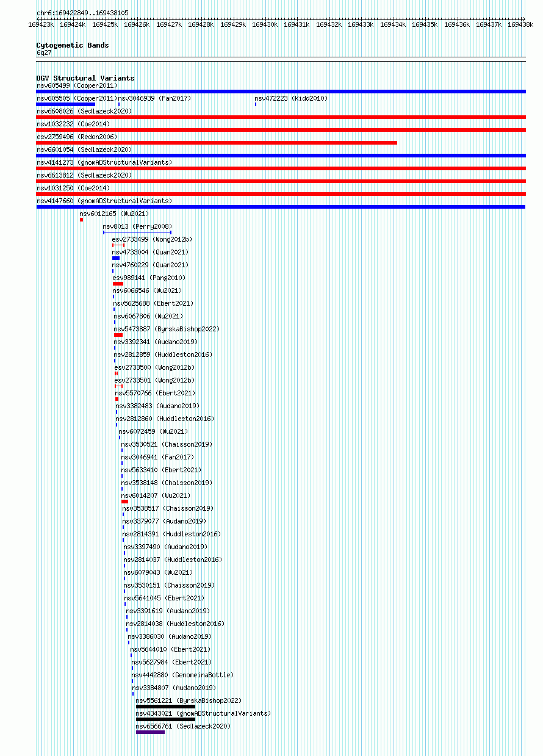
Task: Click nsv5570766 (Ebert2021) label
Action: (x=156, y=393)
